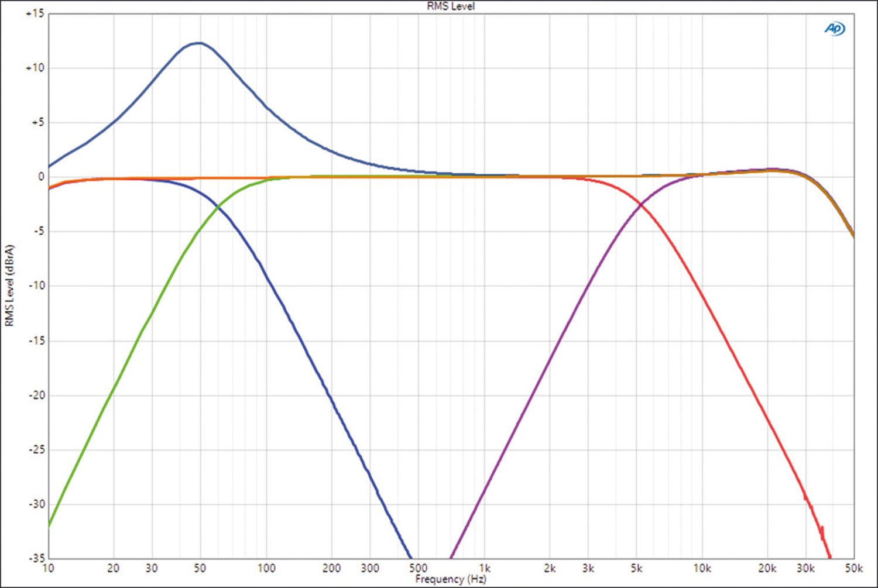The width and height of the screenshot is (878, 588).
Task: Click the AP logo in the chart corner
Action: pyautogui.click(x=834, y=29)
